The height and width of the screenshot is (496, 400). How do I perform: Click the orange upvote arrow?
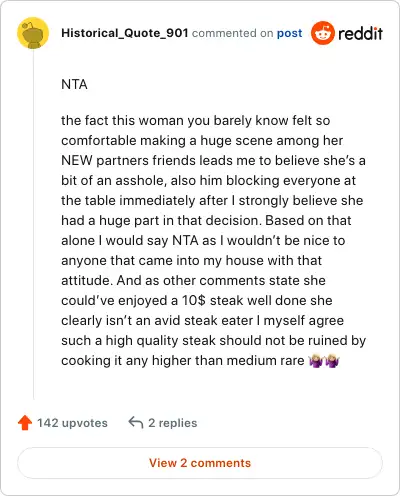coord(25,423)
